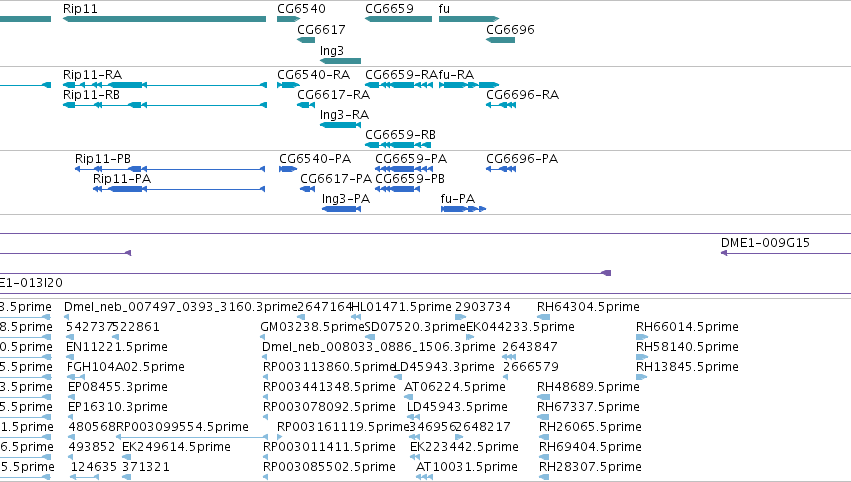The width and height of the screenshot is (851, 482).
Task: Select EST RH67337.5prime
Action: click(588, 407)
